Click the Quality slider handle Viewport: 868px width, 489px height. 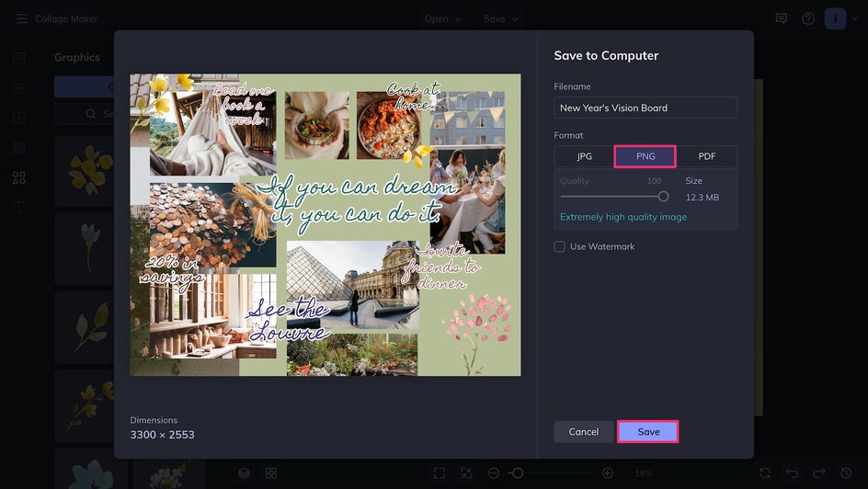click(663, 197)
